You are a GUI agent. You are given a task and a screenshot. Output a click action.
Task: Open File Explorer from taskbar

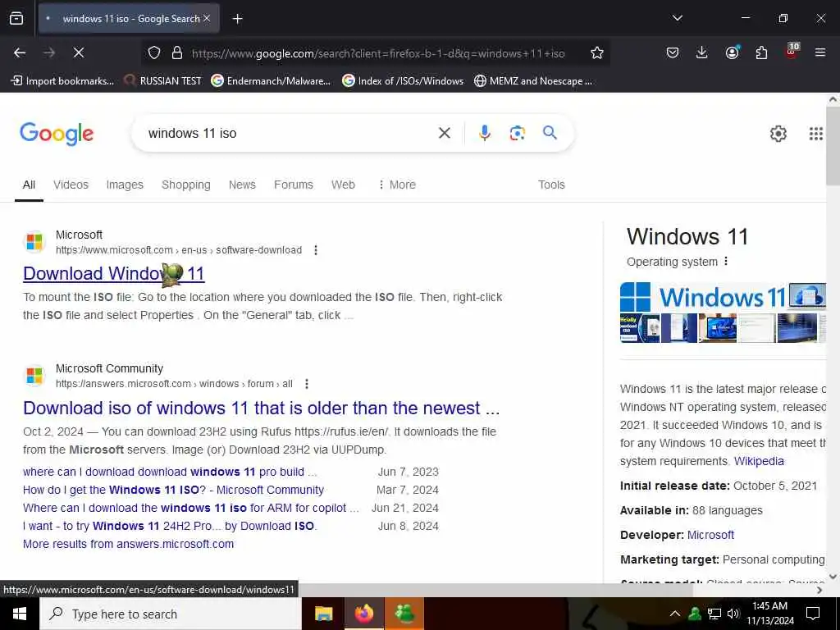pos(323,614)
